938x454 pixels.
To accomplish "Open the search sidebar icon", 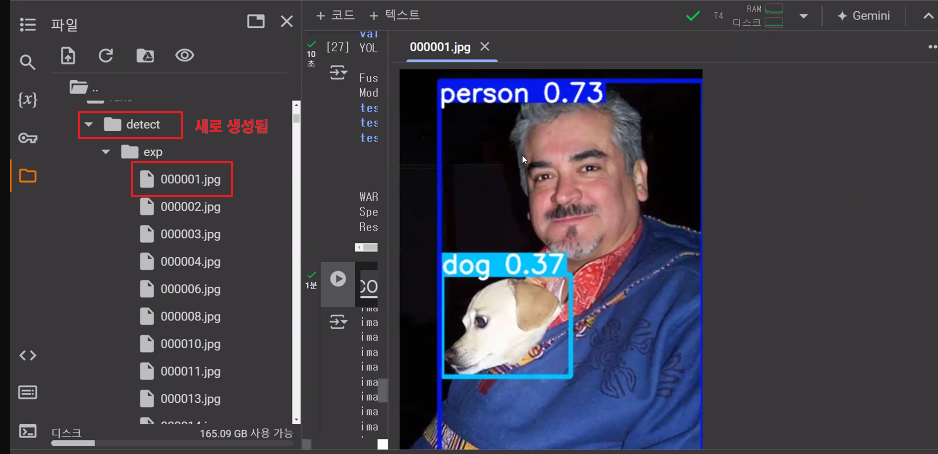I will [28, 62].
